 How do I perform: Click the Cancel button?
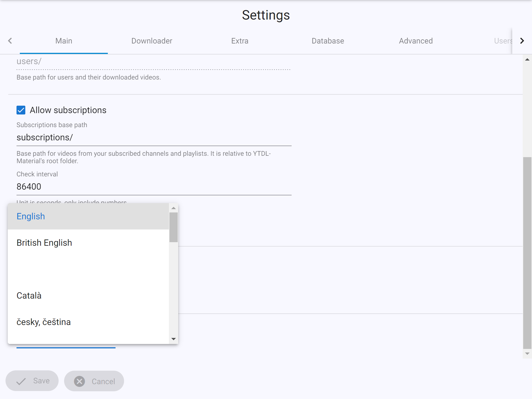coord(94,381)
